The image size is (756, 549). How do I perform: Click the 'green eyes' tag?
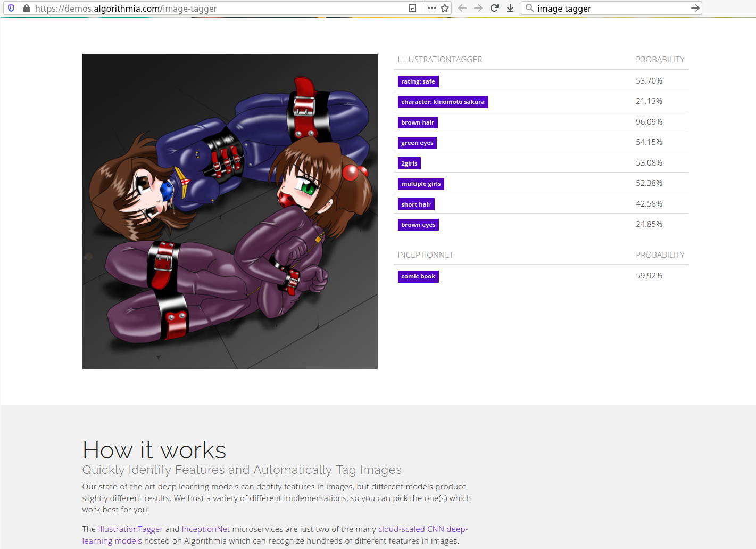tap(417, 143)
